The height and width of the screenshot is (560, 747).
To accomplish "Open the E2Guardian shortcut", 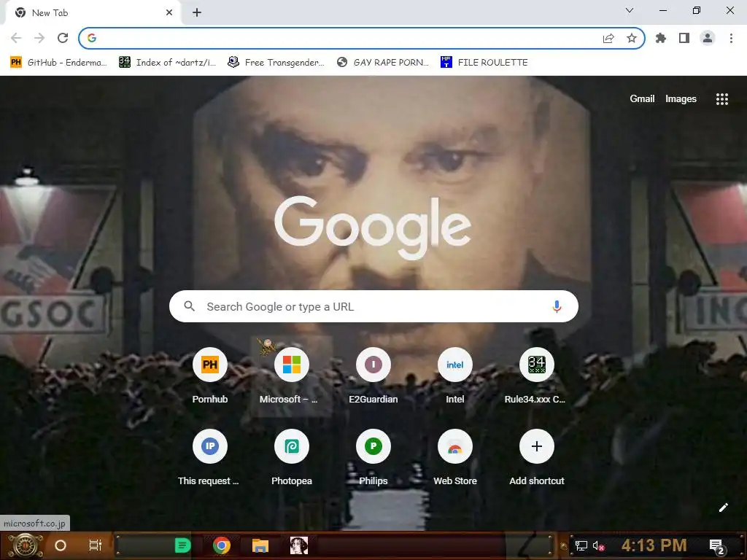I will pos(373,376).
